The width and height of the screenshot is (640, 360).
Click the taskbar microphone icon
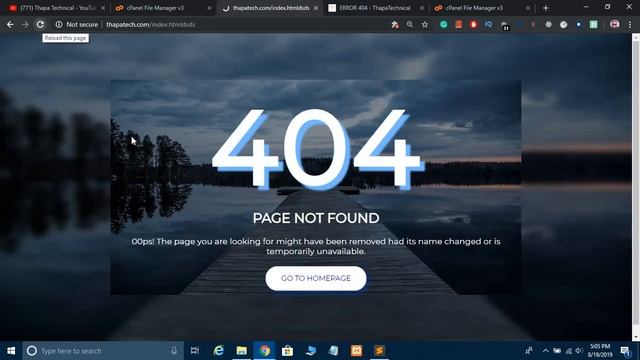pos(174,351)
